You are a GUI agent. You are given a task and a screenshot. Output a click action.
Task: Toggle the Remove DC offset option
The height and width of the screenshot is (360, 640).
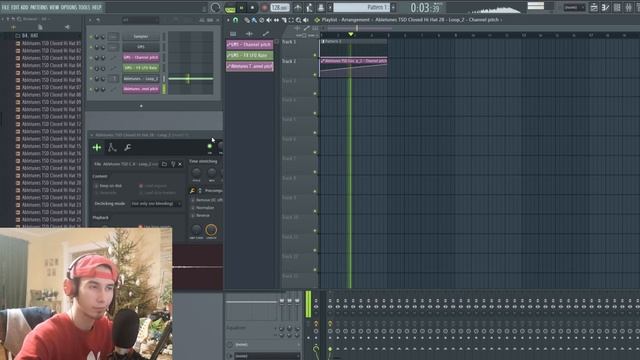click(207, 200)
